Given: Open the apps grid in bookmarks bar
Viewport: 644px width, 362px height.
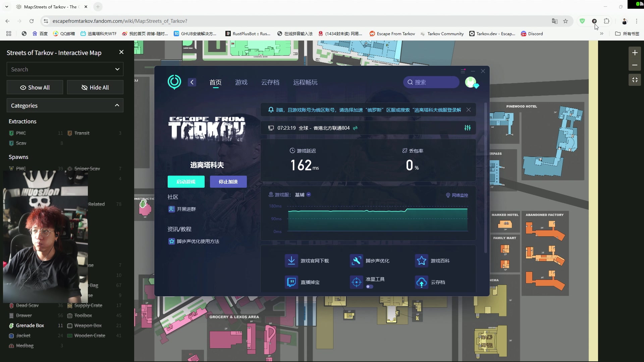Looking at the screenshot, I should point(9,34).
